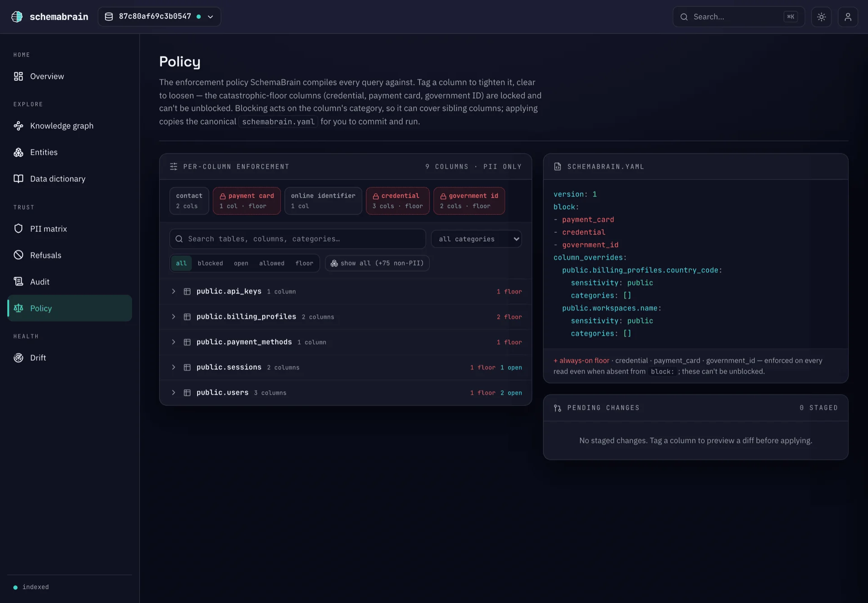Image resolution: width=868 pixels, height=603 pixels.
Task: Expand the public.payment_methods row
Action: coord(345,342)
